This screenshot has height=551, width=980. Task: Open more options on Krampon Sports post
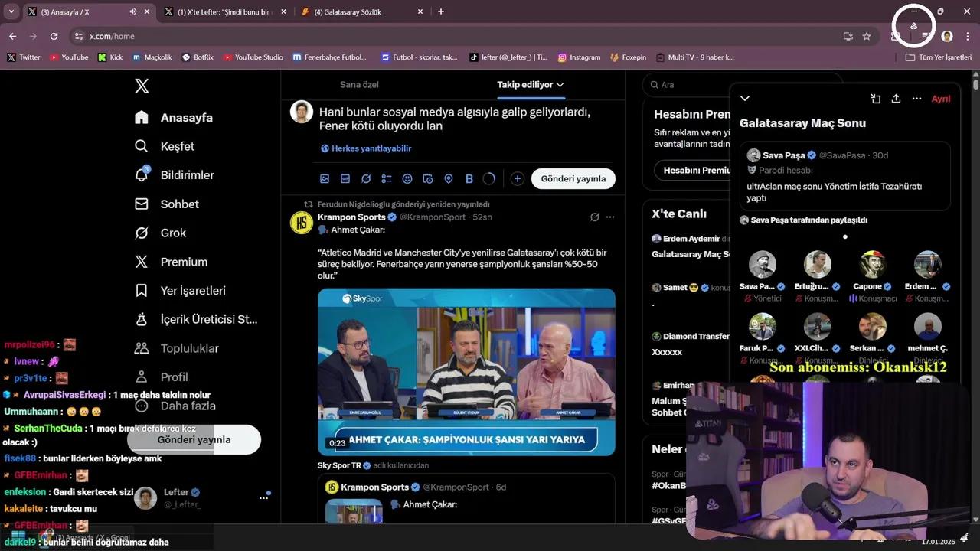point(610,217)
